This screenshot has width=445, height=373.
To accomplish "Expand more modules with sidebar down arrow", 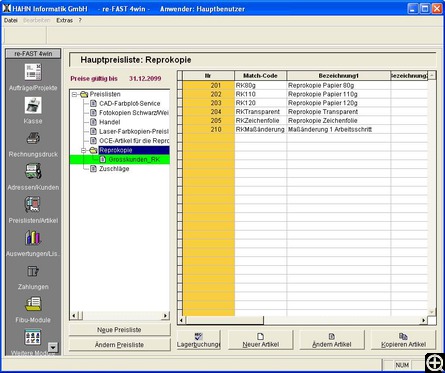I will [x=53, y=348].
